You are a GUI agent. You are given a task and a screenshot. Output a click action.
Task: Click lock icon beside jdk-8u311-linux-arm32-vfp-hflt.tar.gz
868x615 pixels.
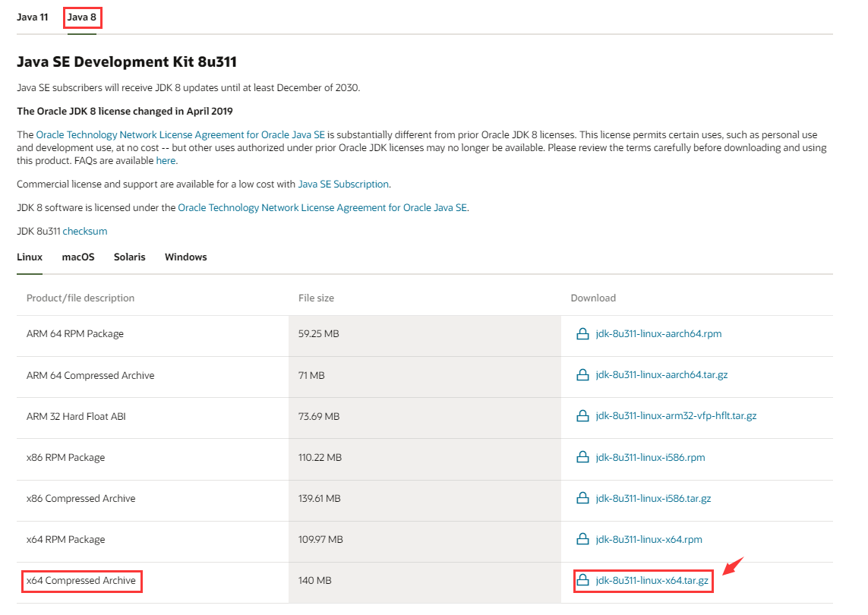tap(582, 416)
